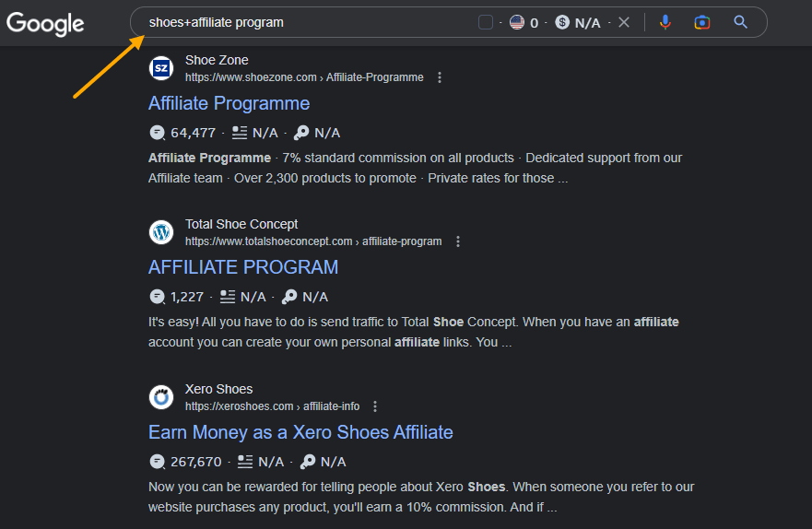812x529 pixels.
Task: Click word count icon in Total Shoe Concept row
Action: click(228, 297)
